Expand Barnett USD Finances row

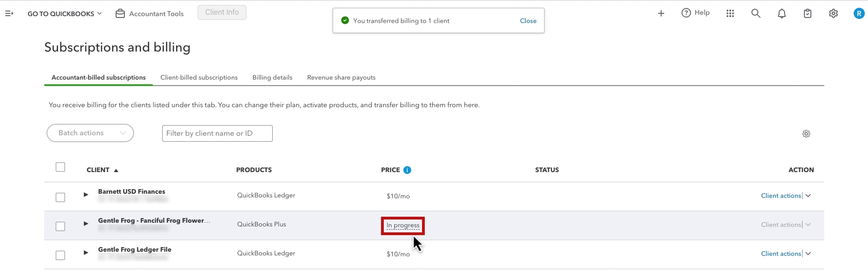coord(86,195)
